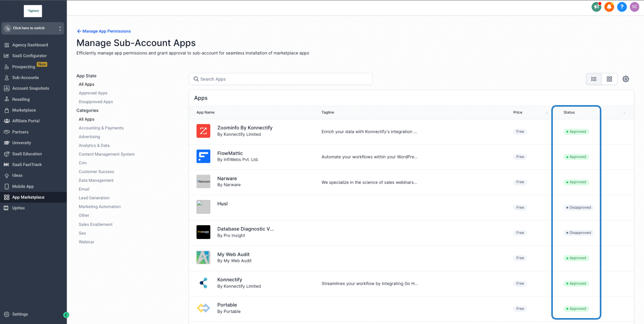
Task: Click the Konnectify app row logo
Action: point(203,283)
